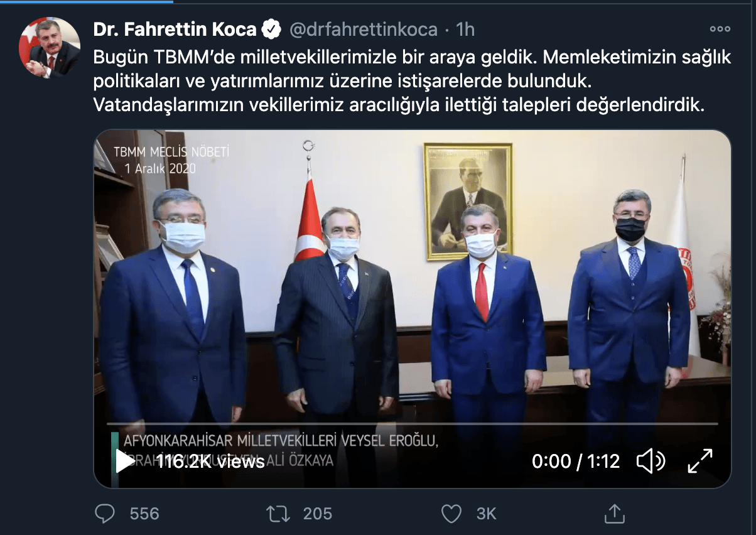Open the share tweet icon
The image size is (756, 535).
pos(614,513)
